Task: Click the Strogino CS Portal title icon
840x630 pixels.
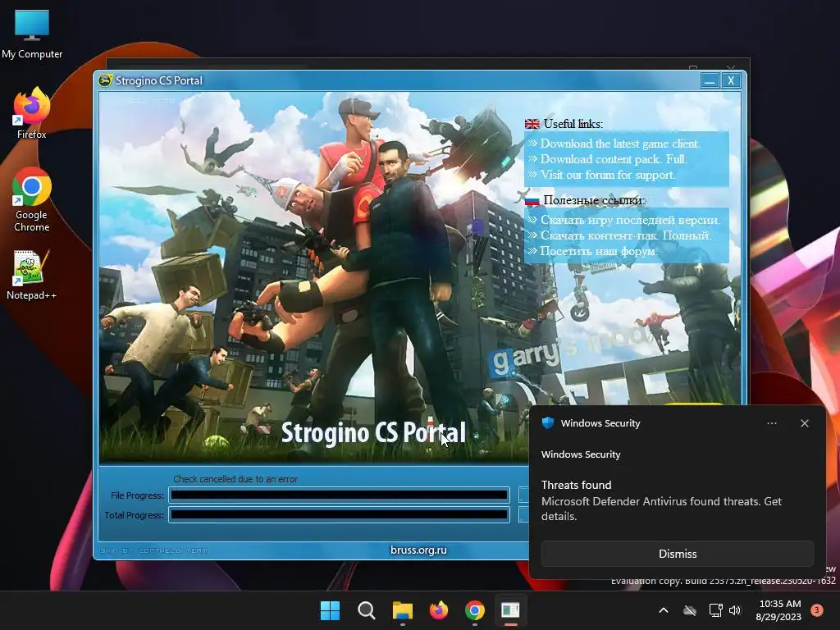Action: (x=106, y=80)
